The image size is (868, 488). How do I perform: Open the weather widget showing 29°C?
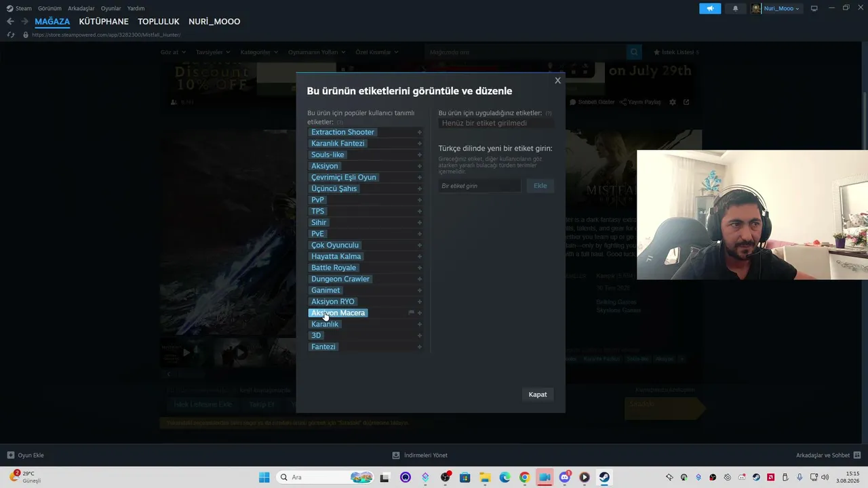coord(26,477)
